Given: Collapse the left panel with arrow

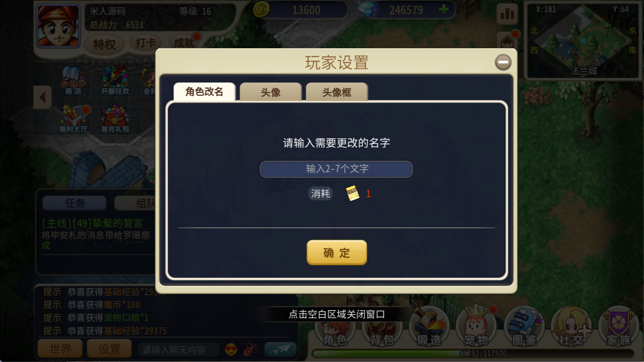Looking at the screenshot, I should [42, 97].
